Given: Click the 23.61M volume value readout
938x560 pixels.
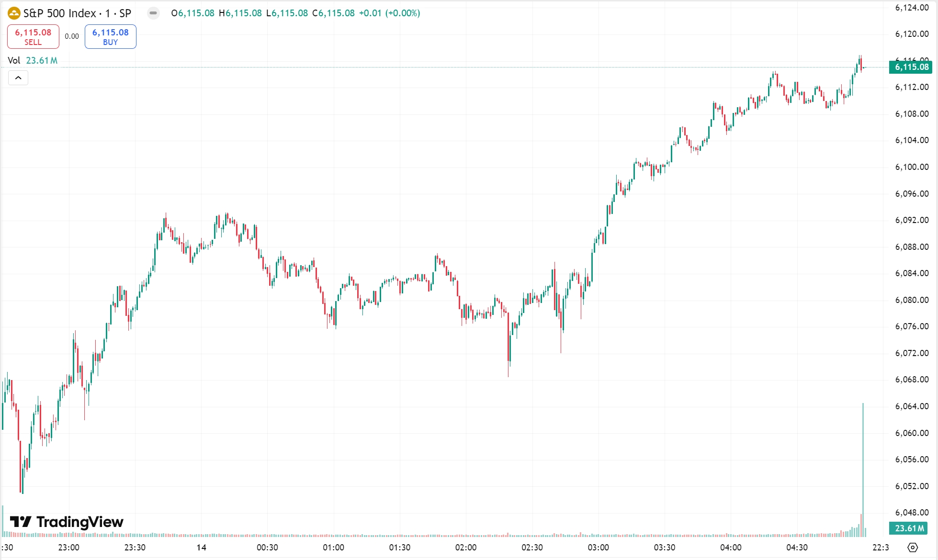Looking at the screenshot, I should pos(42,60).
